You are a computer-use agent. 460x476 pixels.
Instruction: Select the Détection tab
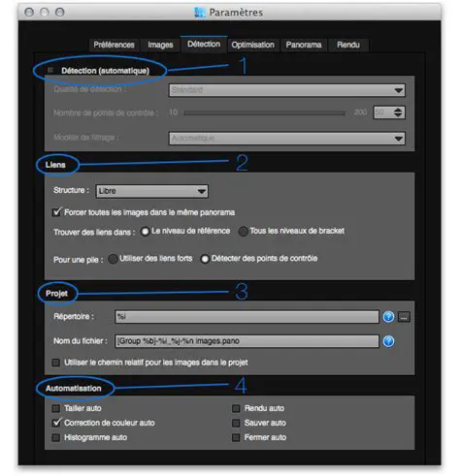[204, 44]
